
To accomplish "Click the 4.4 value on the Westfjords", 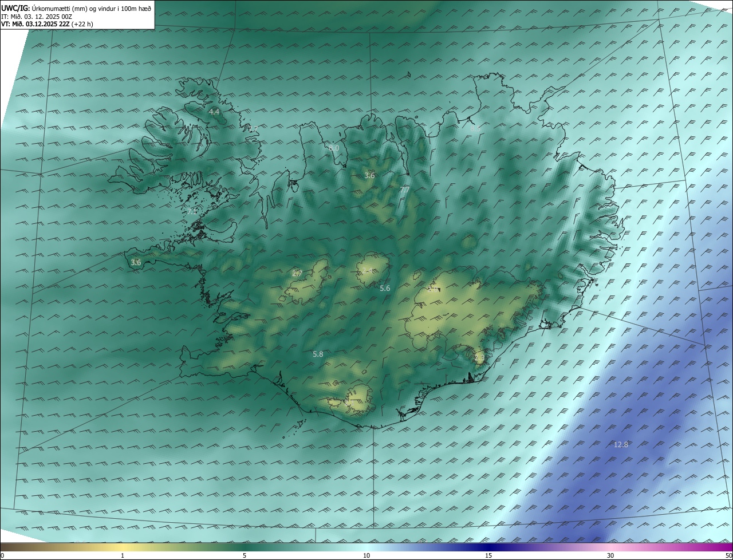I will 214,112.
